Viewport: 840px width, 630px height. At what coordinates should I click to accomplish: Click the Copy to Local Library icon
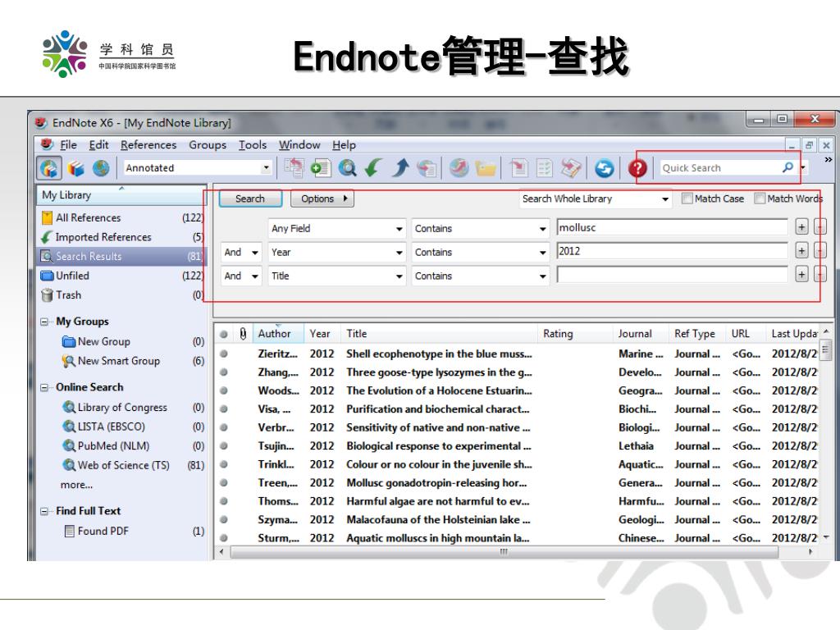point(294,168)
